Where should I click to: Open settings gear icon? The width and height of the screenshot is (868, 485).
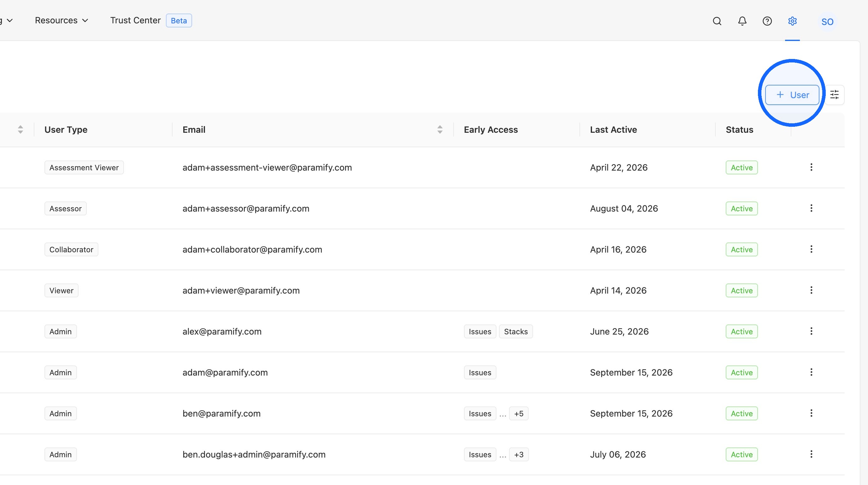792,21
